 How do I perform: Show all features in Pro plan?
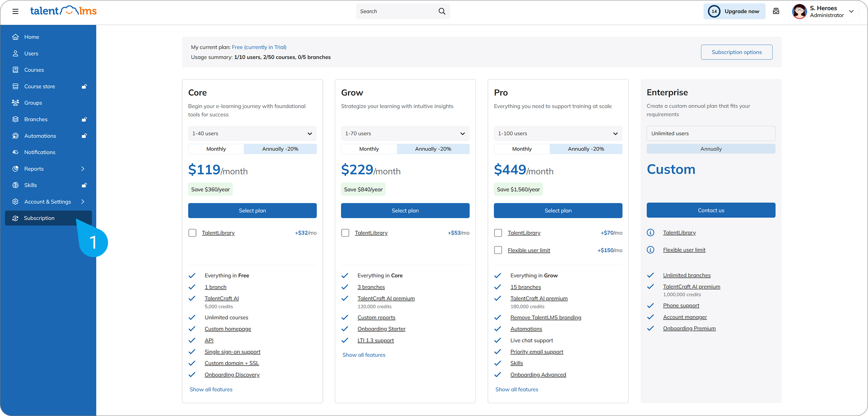[x=517, y=389]
